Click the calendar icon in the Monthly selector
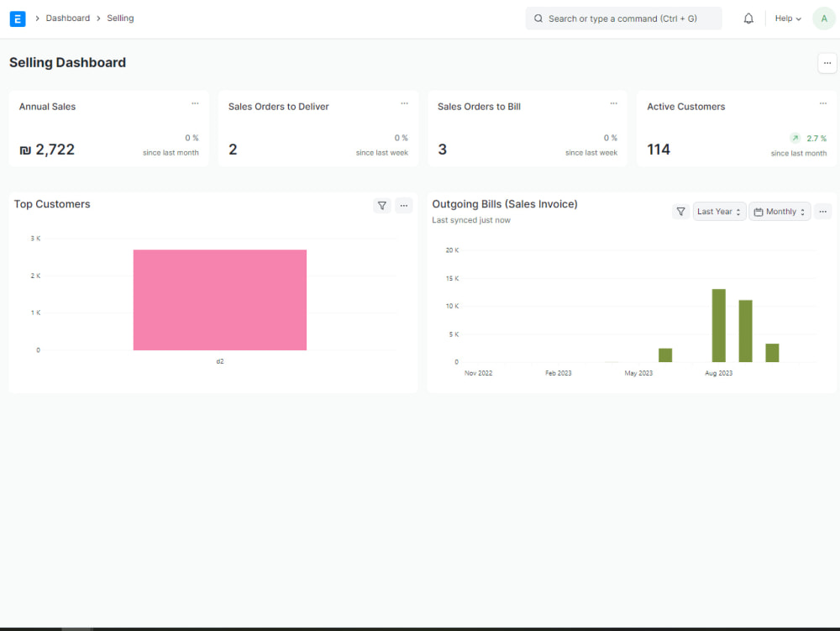This screenshot has width=840, height=631. coord(760,211)
